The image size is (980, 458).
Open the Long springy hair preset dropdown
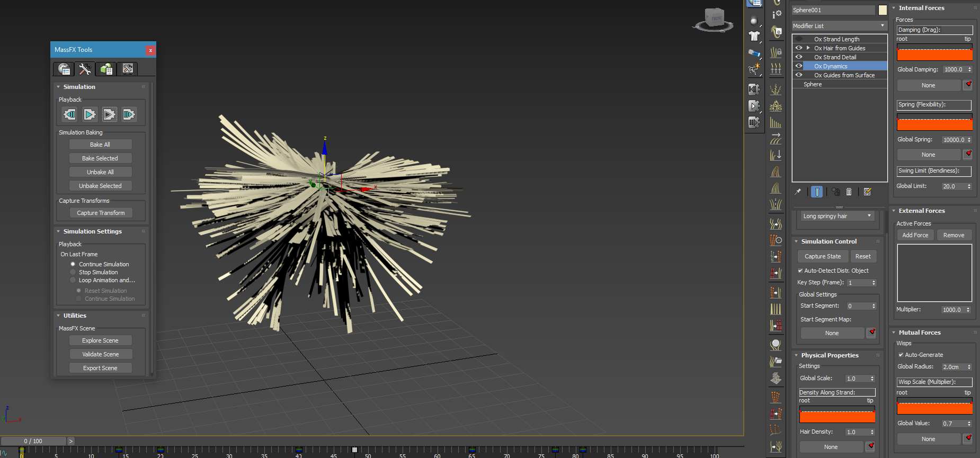pos(837,216)
